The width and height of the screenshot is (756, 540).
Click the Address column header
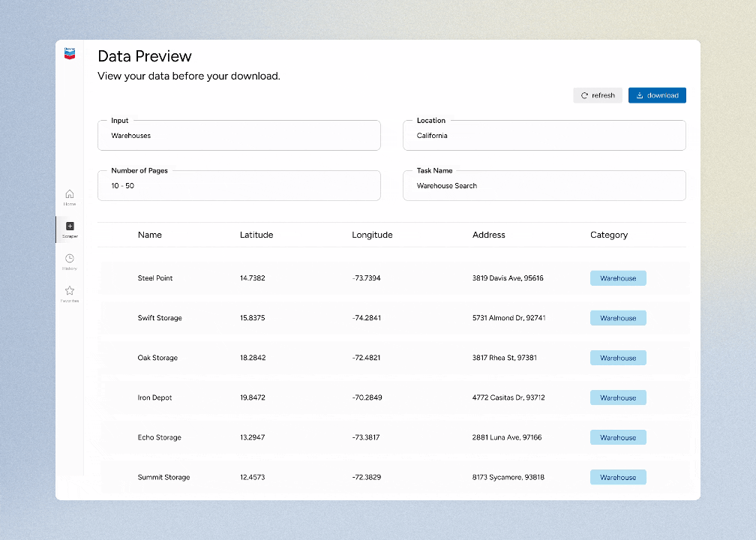pyautogui.click(x=489, y=235)
